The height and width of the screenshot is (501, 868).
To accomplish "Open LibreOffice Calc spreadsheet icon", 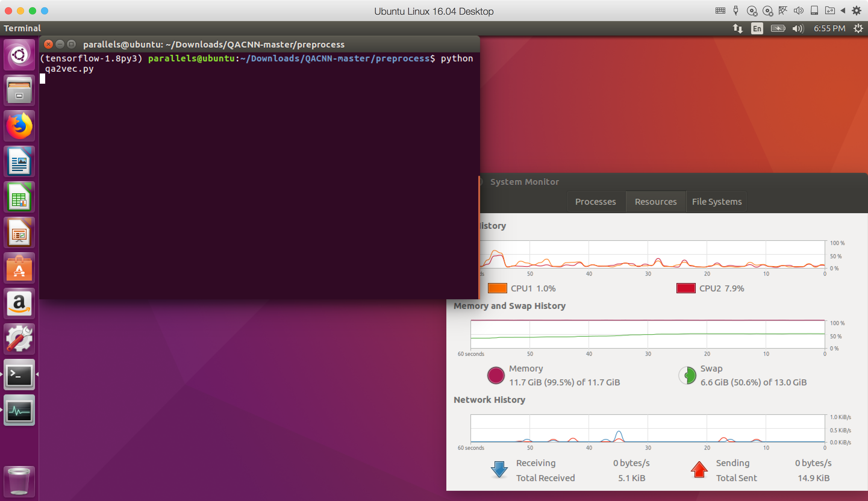I will tap(19, 197).
